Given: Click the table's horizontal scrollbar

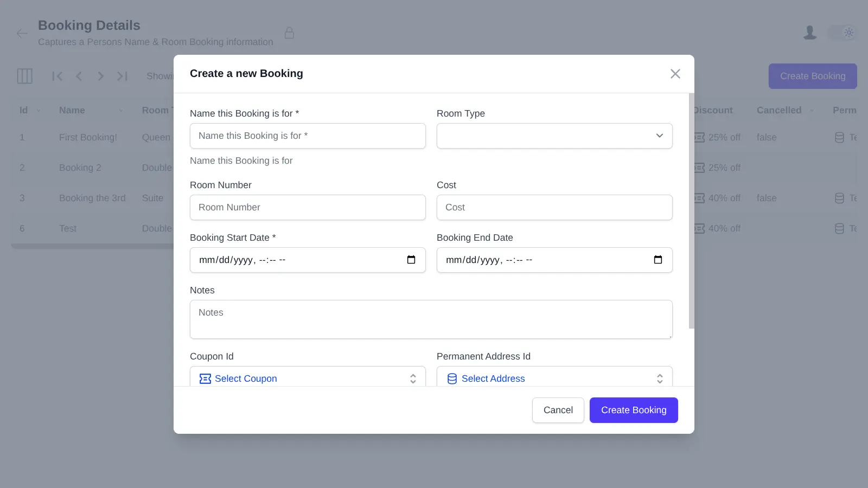Looking at the screenshot, I should (x=92, y=246).
